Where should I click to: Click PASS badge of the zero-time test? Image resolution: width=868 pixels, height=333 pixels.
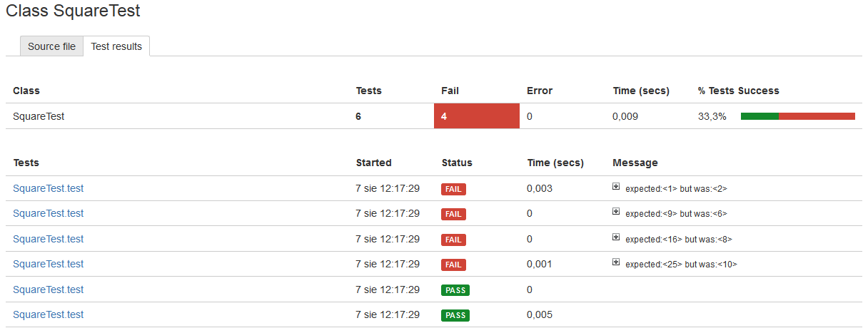pos(455,290)
